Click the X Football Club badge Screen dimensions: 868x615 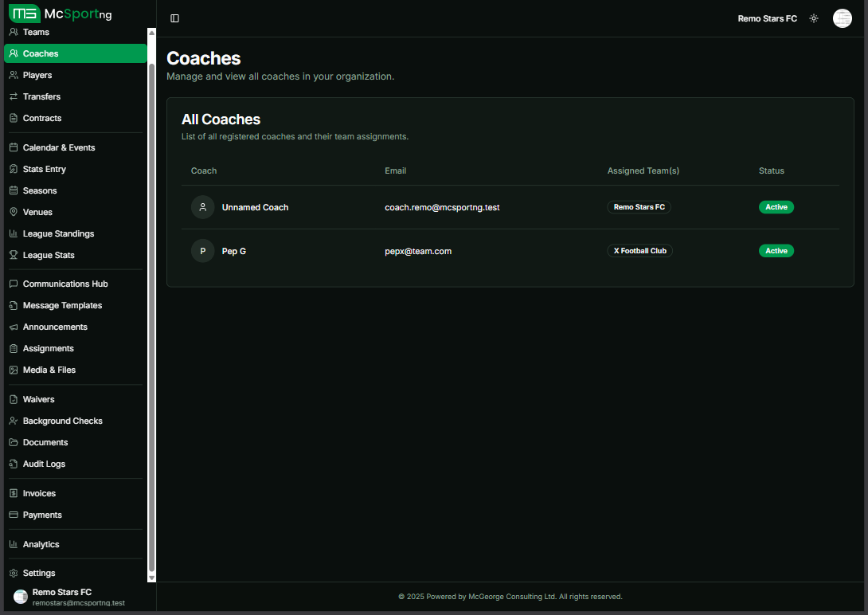(639, 251)
